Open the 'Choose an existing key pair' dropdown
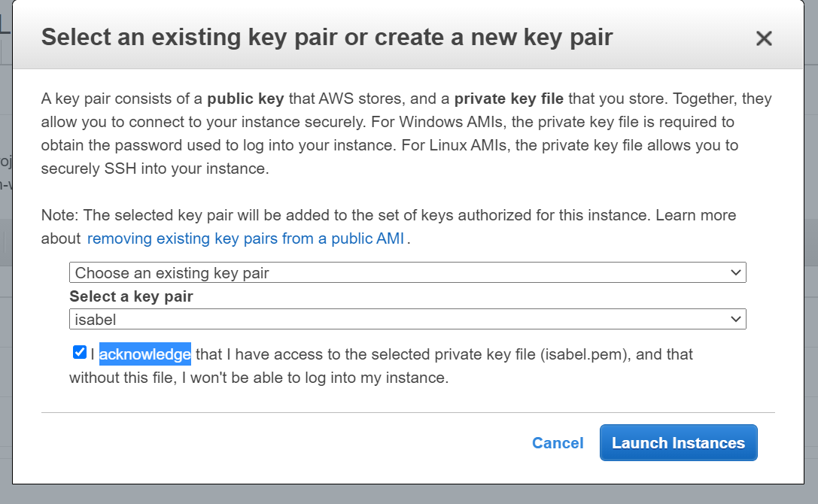Viewport: 818px width, 504px height. tap(406, 272)
